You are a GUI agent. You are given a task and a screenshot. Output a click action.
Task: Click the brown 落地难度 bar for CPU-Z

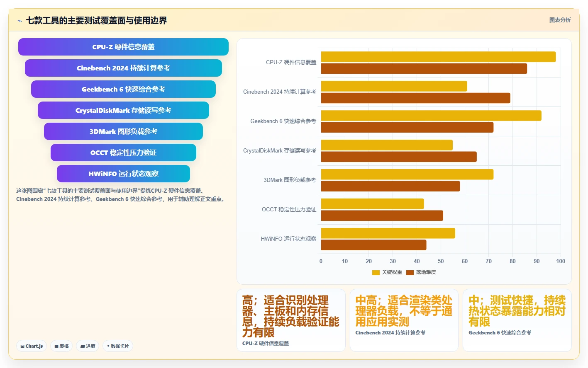[424, 69]
